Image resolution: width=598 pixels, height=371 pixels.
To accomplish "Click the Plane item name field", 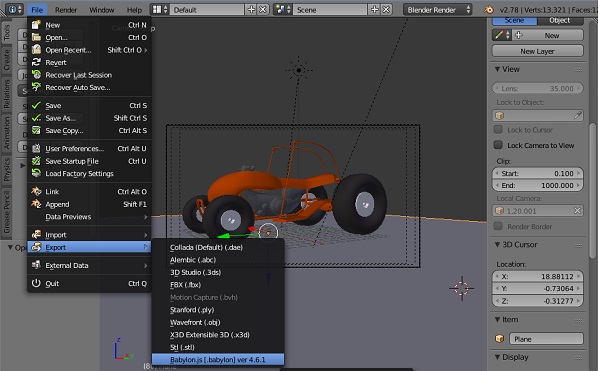I will click(546, 339).
